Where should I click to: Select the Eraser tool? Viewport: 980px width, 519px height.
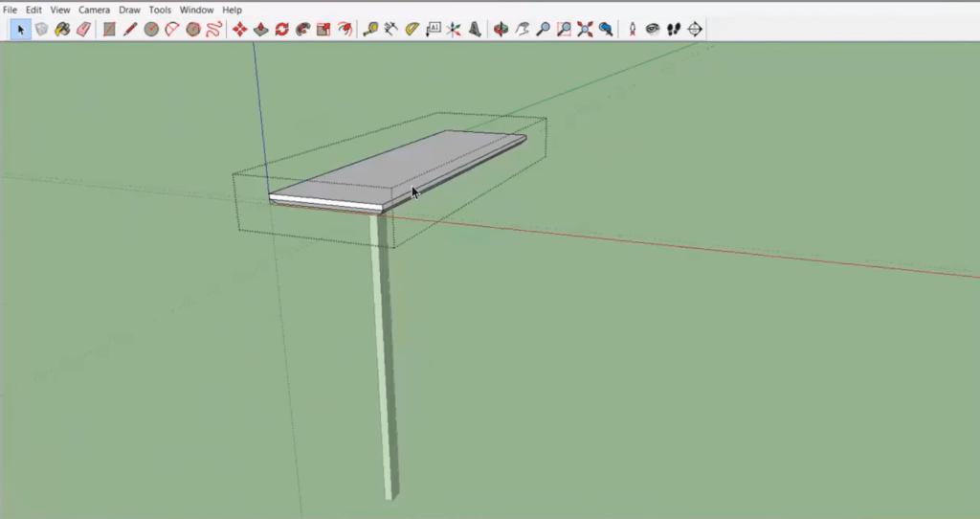pyautogui.click(x=82, y=30)
